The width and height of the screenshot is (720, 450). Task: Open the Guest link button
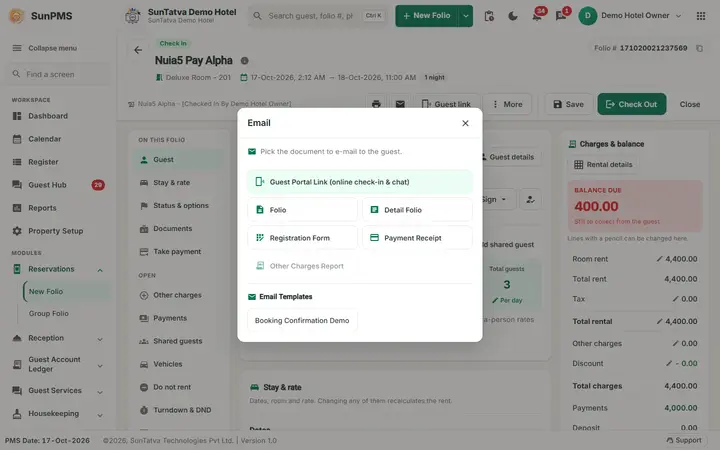[x=446, y=104]
